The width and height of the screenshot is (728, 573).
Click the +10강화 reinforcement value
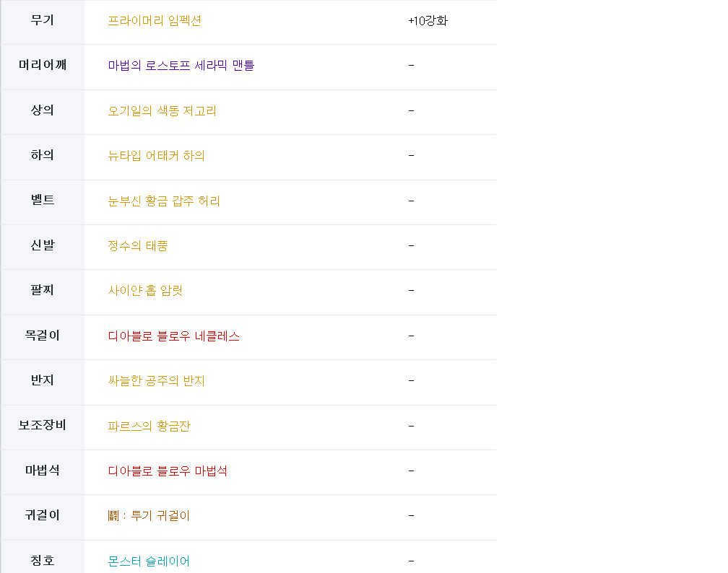[428, 21]
